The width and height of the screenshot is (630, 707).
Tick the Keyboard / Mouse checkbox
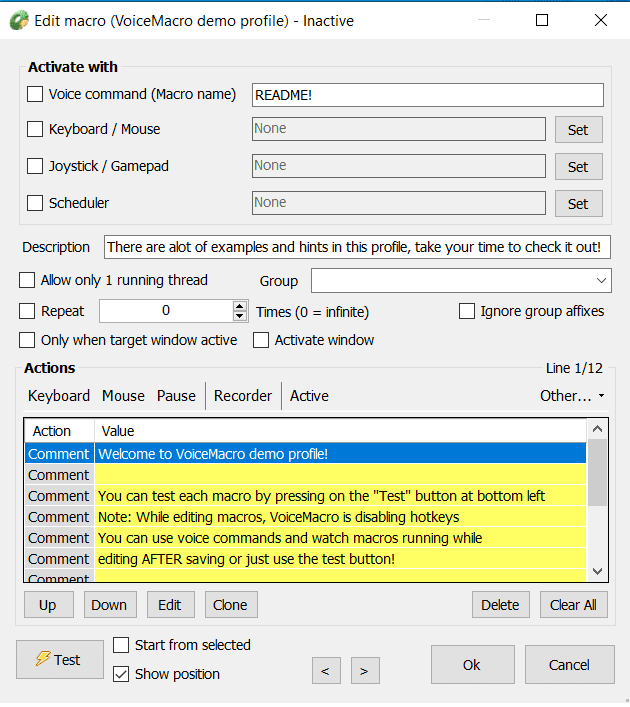coord(35,129)
